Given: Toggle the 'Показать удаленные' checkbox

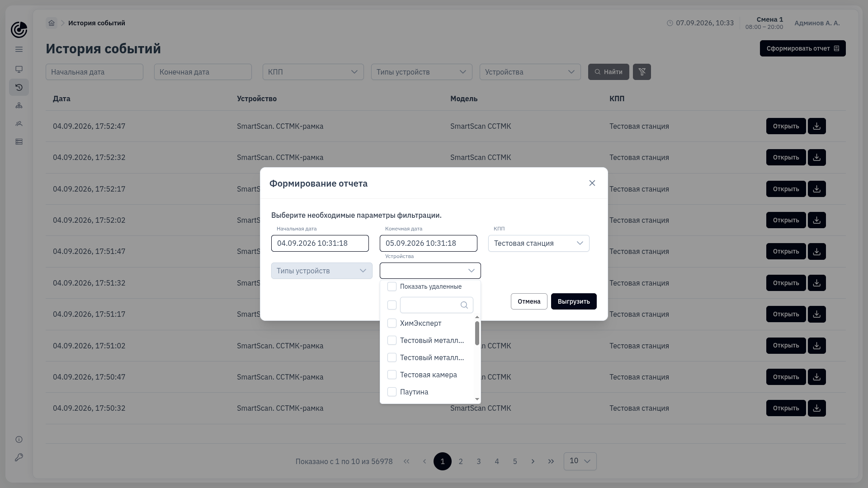Looking at the screenshot, I should [392, 286].
